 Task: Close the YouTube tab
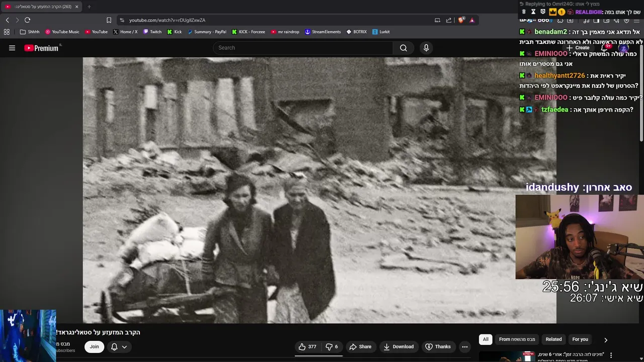76,7
